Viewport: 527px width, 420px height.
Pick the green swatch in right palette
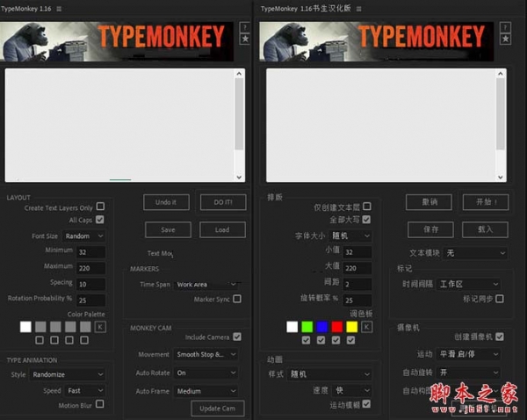307,327
